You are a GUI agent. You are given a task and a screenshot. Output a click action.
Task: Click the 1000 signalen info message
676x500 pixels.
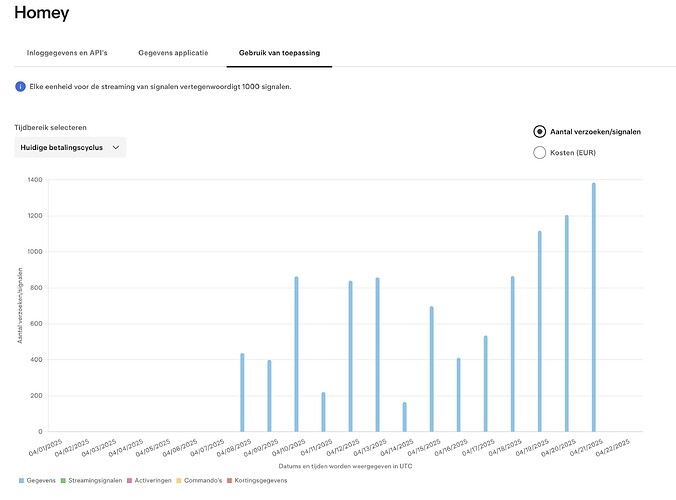click(x=160, y=87)
